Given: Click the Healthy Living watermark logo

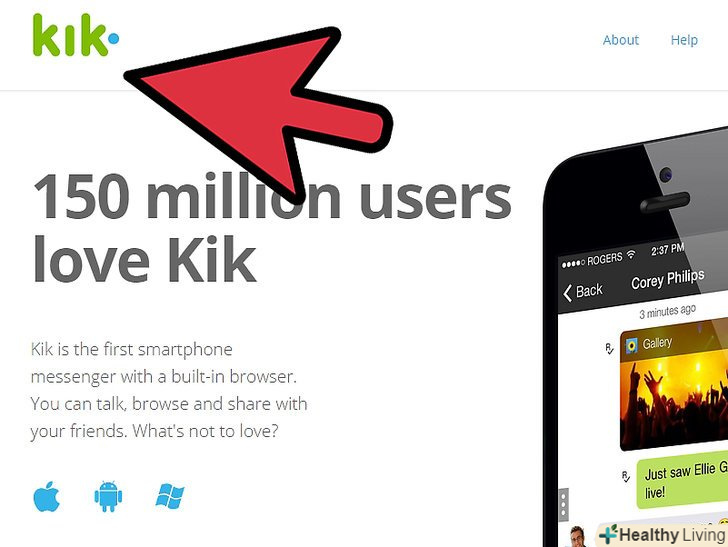Looking at the screenshot, I should tap(663, 534).
